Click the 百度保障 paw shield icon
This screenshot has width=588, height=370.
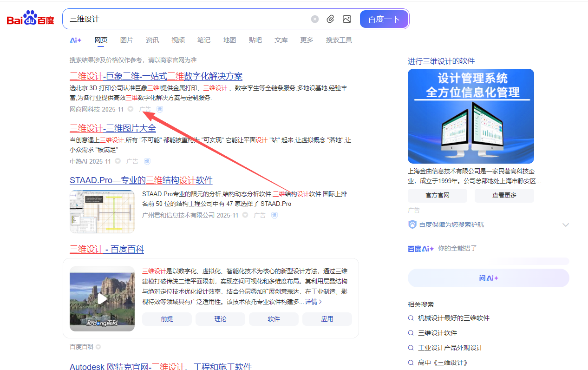click(412, 225)
